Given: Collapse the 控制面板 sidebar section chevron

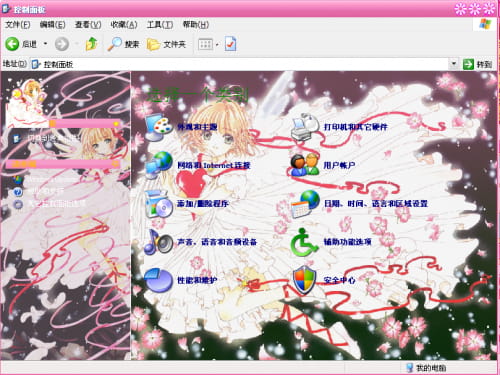Looking at the screenshot, I should tap(116, 124).
